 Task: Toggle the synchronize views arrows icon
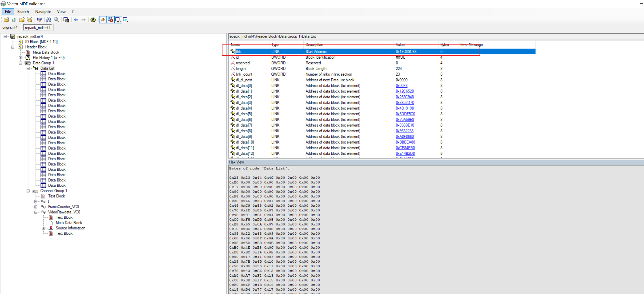click(103, 20)
